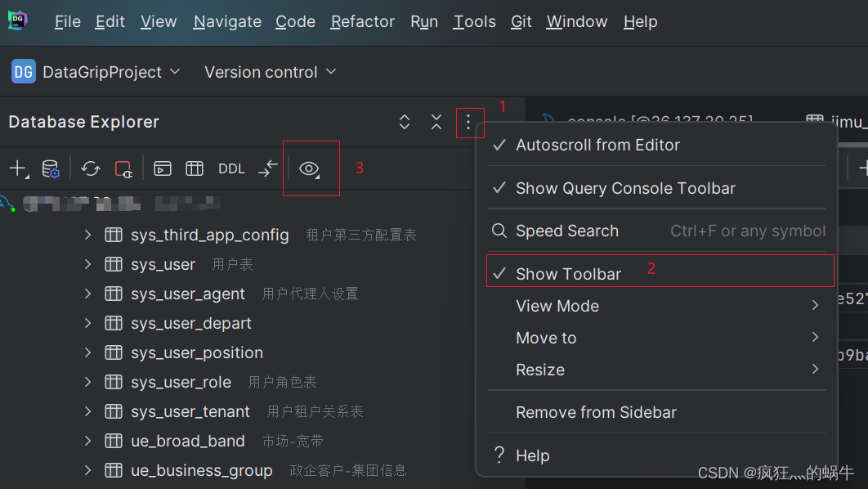Viewport: 868px width, 489px height.
Task: Click the Synchronize refresh icon
Action: pos(90,168)
